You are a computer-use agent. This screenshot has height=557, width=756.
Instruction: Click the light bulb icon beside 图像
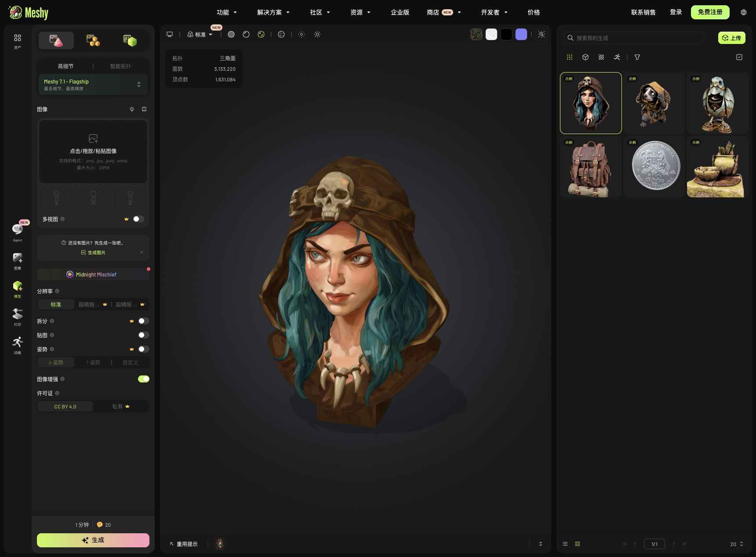point(132,109)
